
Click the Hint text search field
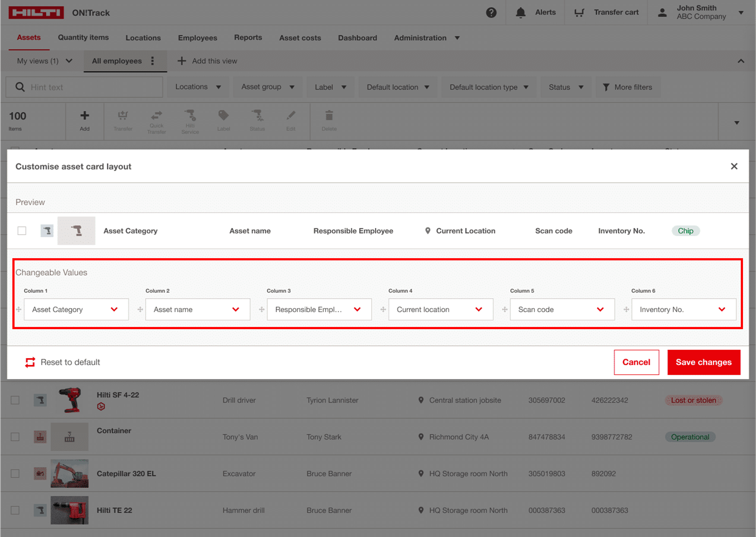[84, 87]
